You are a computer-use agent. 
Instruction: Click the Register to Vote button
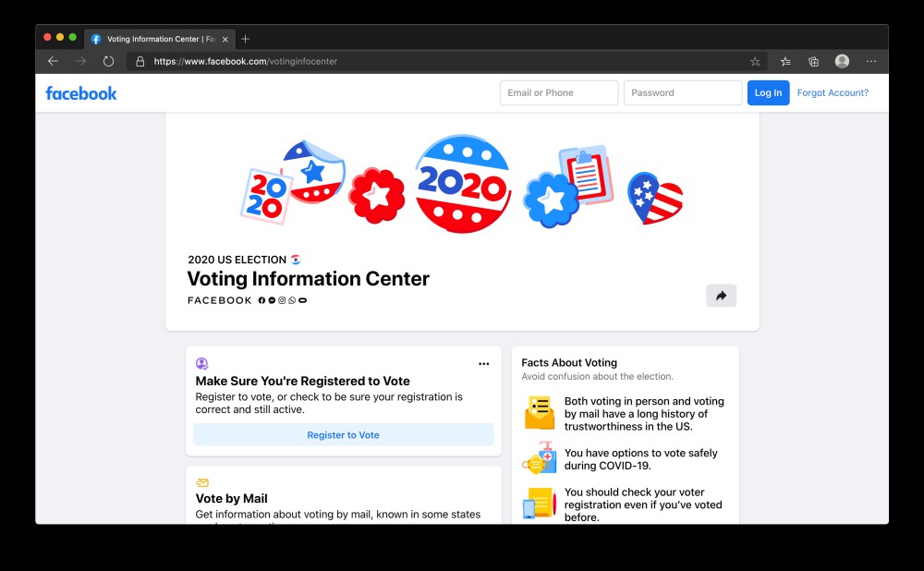344,435
